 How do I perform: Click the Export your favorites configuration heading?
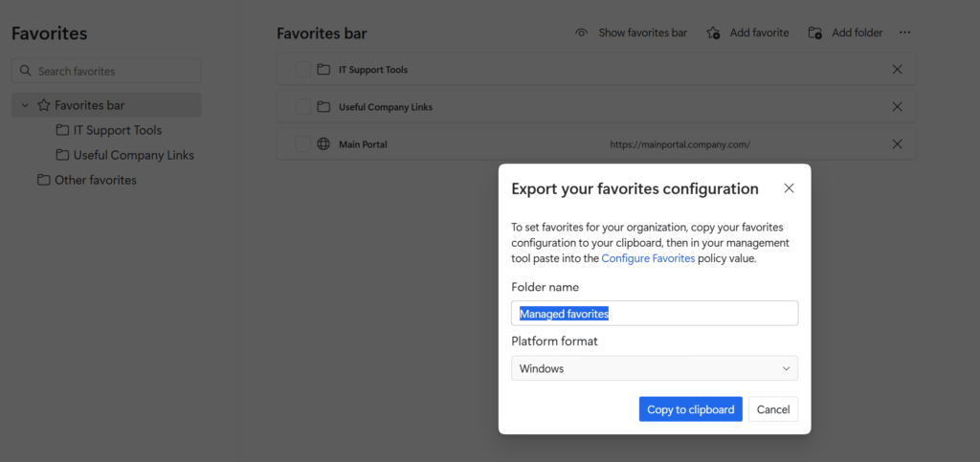[635, 188]
